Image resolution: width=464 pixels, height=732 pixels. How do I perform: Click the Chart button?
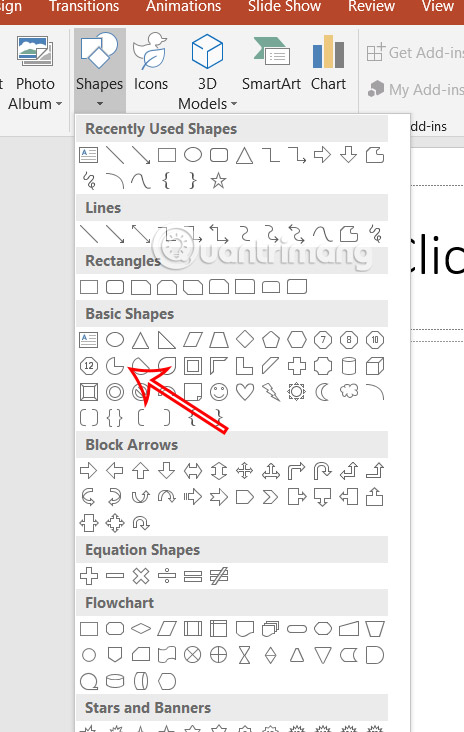329,63
